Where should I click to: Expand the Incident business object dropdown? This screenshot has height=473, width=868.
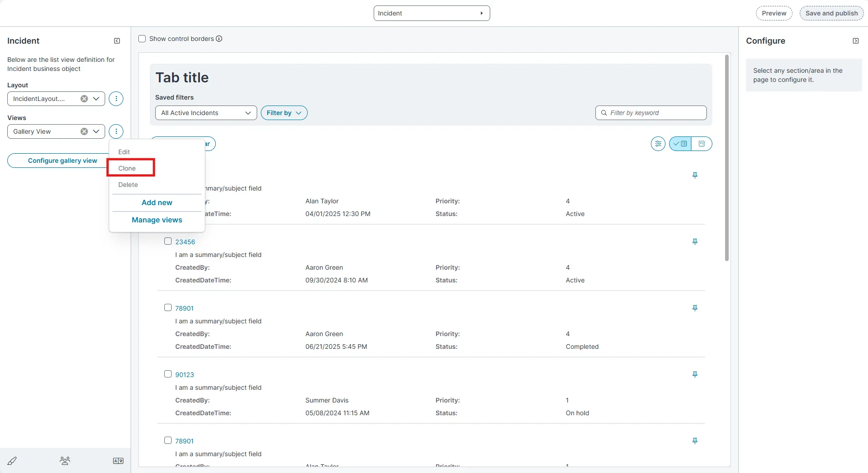click(x=431, y=13)
